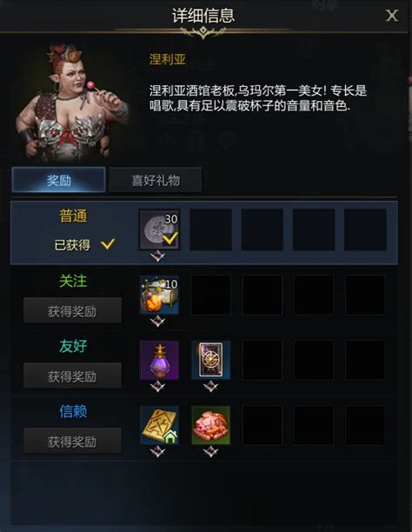Expand the diamond marker under the coin
Screen dimensions: 412x532
158,256
